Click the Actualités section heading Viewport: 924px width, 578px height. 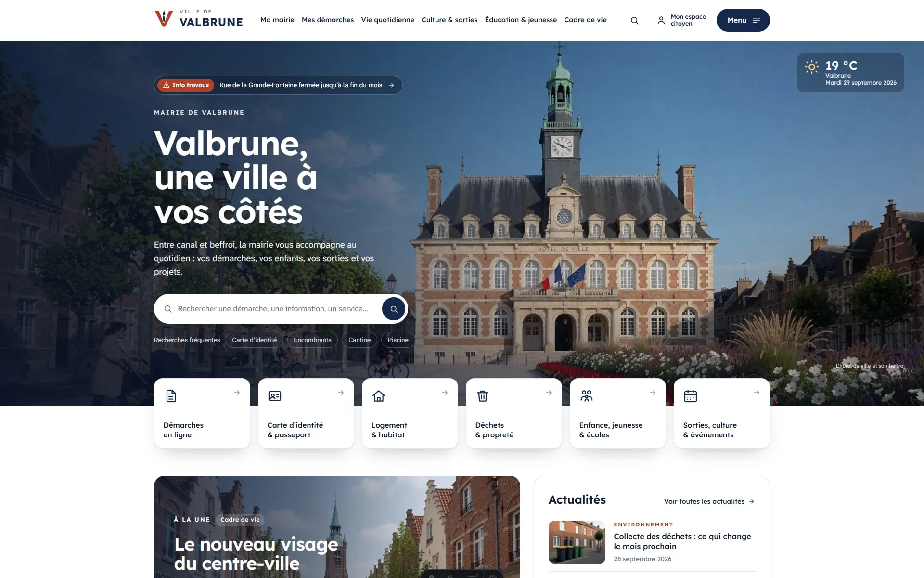[x=577, y=500]
